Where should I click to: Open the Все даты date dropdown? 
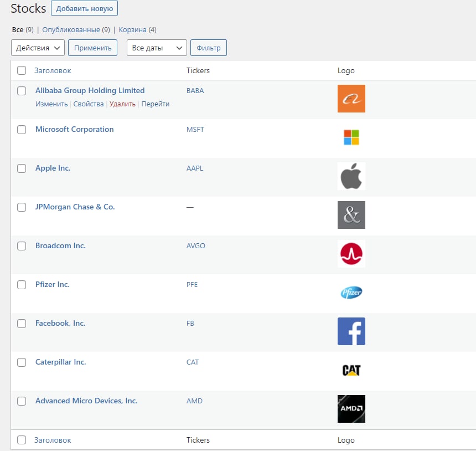click(157, 48)
